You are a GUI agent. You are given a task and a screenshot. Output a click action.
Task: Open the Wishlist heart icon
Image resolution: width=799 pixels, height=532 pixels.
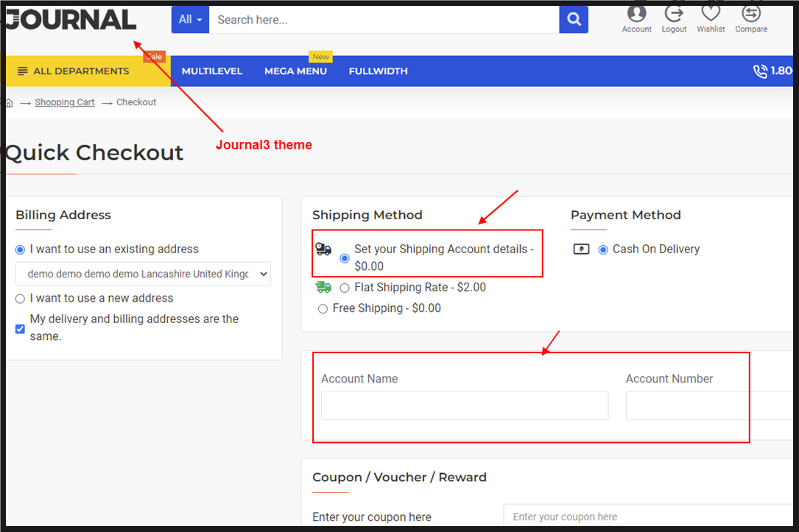click(x=711, y=14)
